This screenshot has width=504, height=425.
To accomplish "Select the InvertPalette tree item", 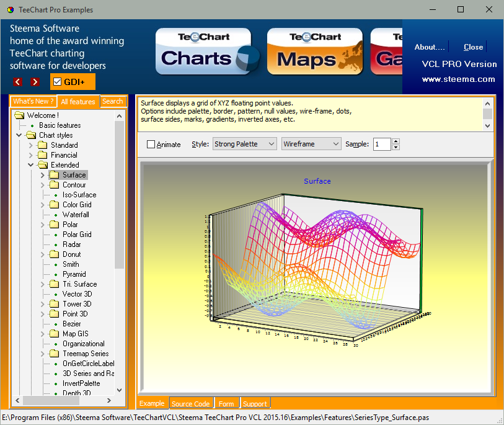I will [x=81, y=383].
